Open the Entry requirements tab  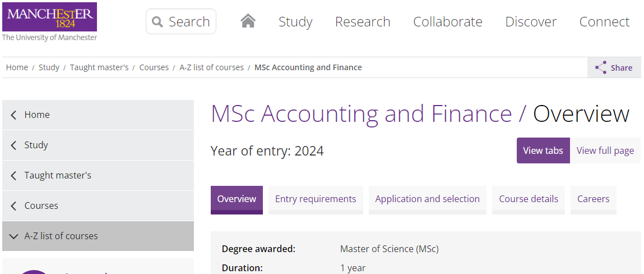[x=316, y=200]
